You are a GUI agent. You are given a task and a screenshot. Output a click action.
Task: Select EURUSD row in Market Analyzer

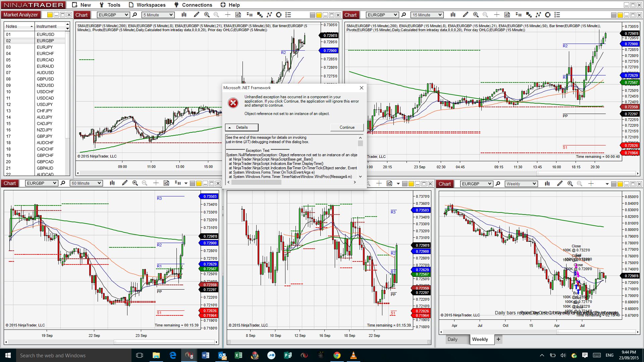point(45,34)
